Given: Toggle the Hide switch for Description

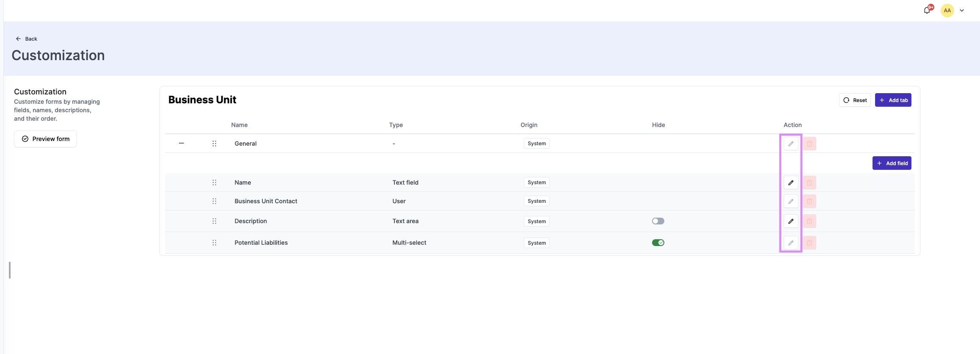Looking at the screenshot, I should pos(658,221).
